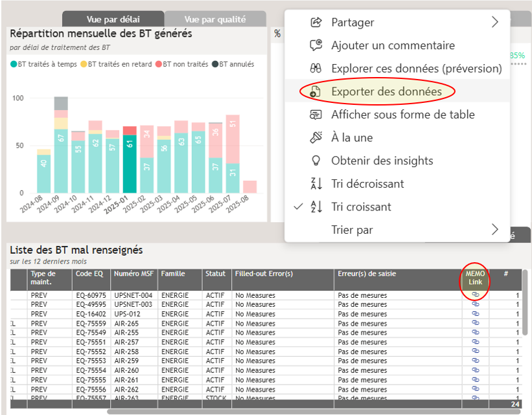The image size is (532, 415).
Task: Click the binoculars icon for Explorer ces données
Action: click(x=316, y=69)
